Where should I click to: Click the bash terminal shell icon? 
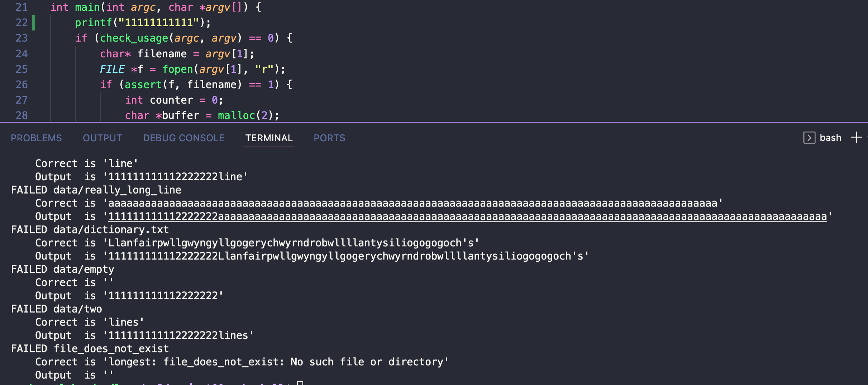pos(809,138)
